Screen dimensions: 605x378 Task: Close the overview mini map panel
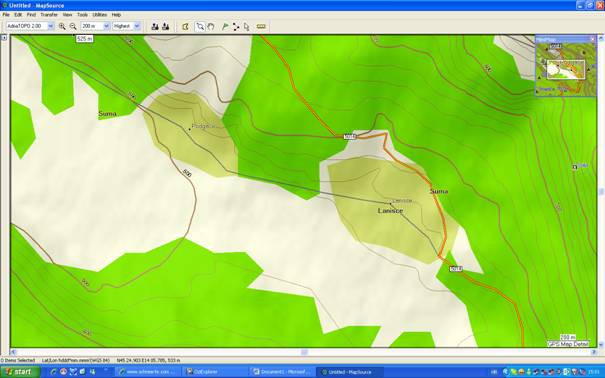[x=593, y=39]
